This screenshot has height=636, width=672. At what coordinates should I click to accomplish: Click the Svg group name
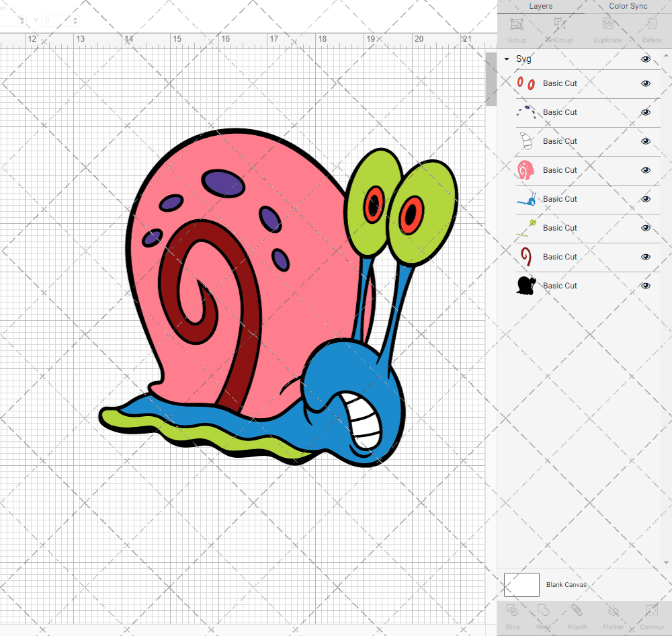[523, 58]
